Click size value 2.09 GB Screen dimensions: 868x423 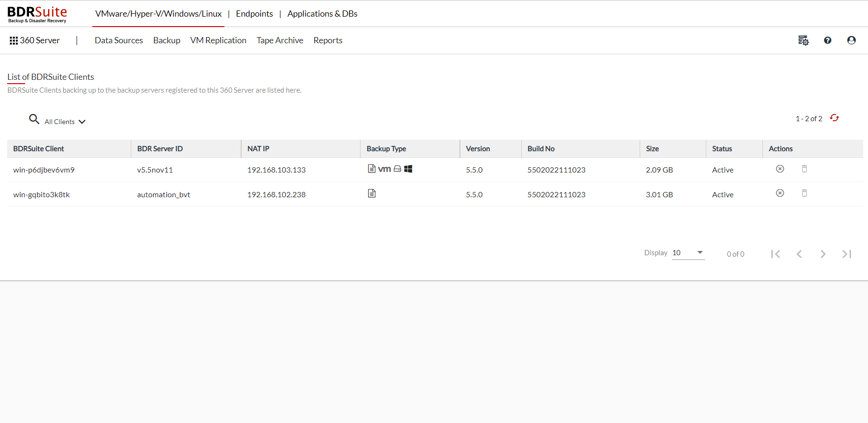click(659, 170)
